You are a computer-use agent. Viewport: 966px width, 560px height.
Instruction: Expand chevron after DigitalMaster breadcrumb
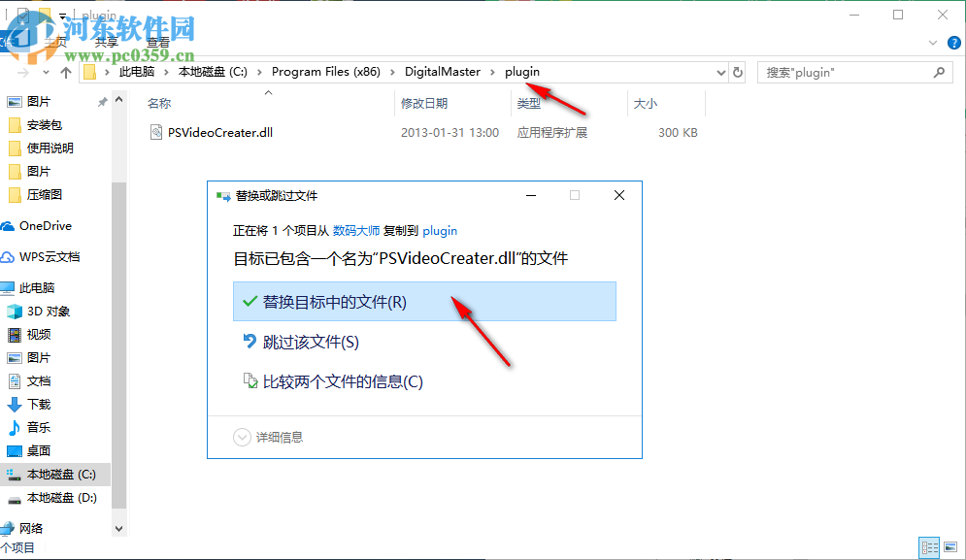(x=493, y=72)
